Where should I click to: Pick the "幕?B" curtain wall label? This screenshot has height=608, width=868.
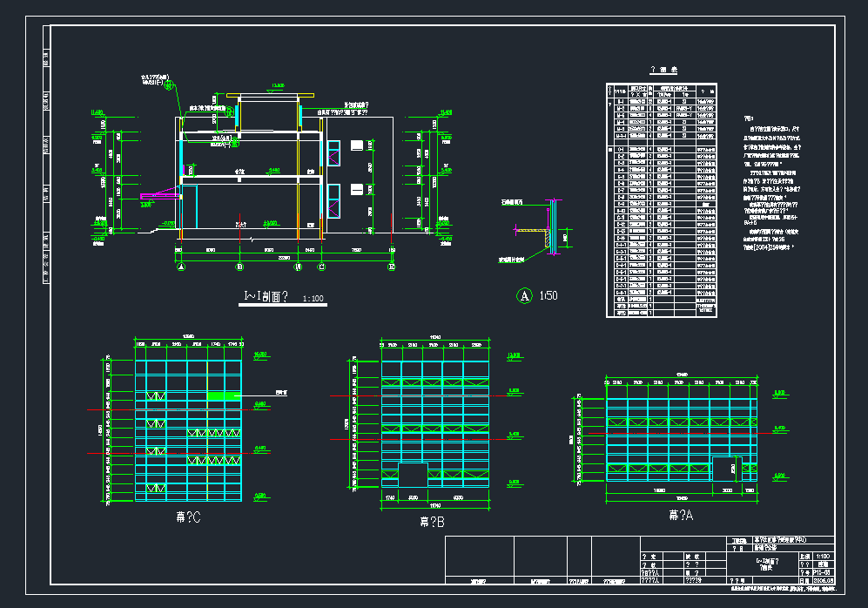click(432, 522)
